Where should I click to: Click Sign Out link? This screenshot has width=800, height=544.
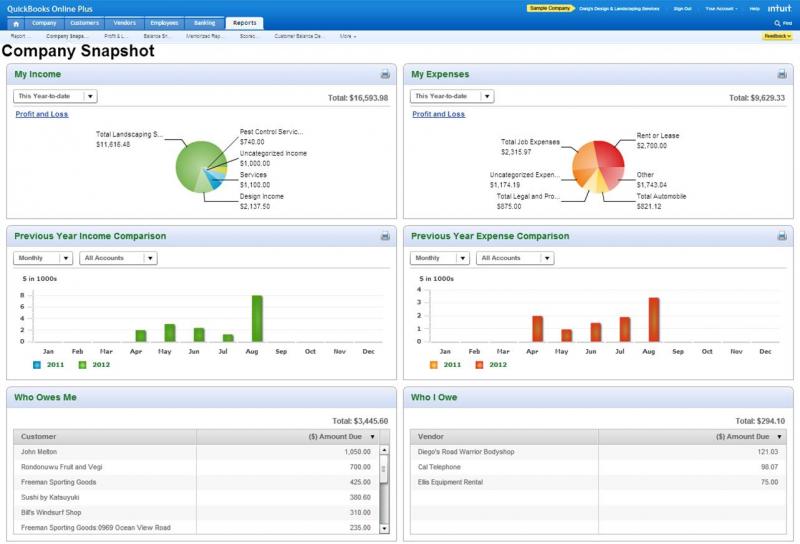[683, 9]
